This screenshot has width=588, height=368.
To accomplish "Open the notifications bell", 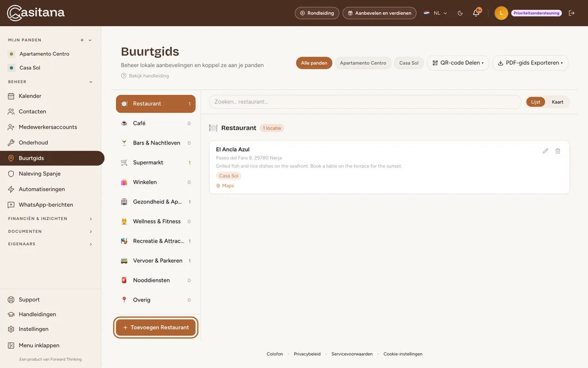I will [476, 13].
